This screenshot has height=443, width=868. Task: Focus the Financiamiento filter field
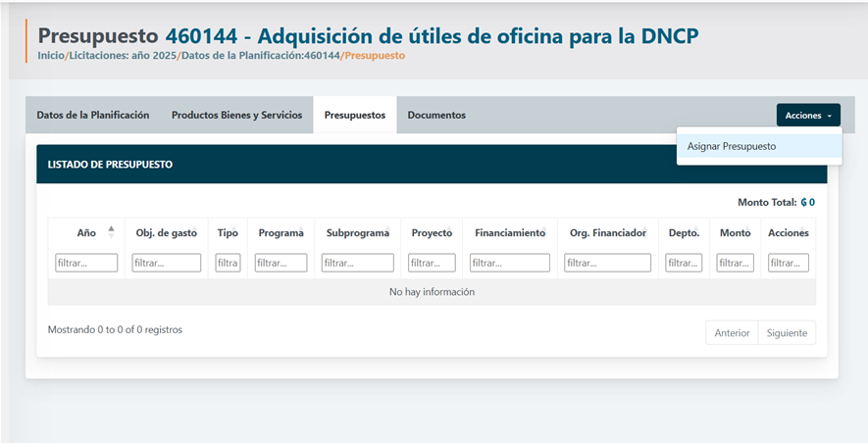(x=509, y=263)
